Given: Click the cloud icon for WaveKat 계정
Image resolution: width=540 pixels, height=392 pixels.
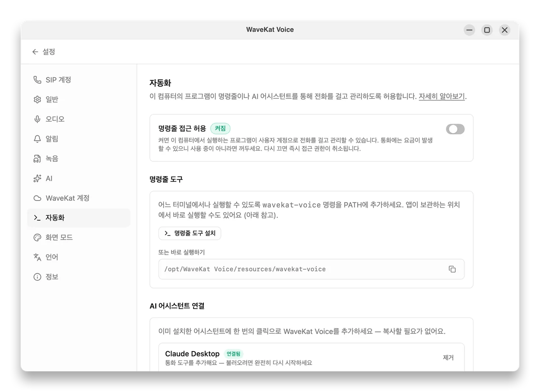Looking at the screenshot, I should (37, 198).
